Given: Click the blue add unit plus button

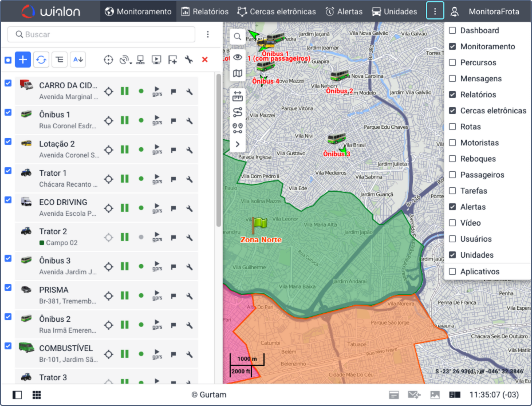Looking at the screenshot, I should (23, 60).
